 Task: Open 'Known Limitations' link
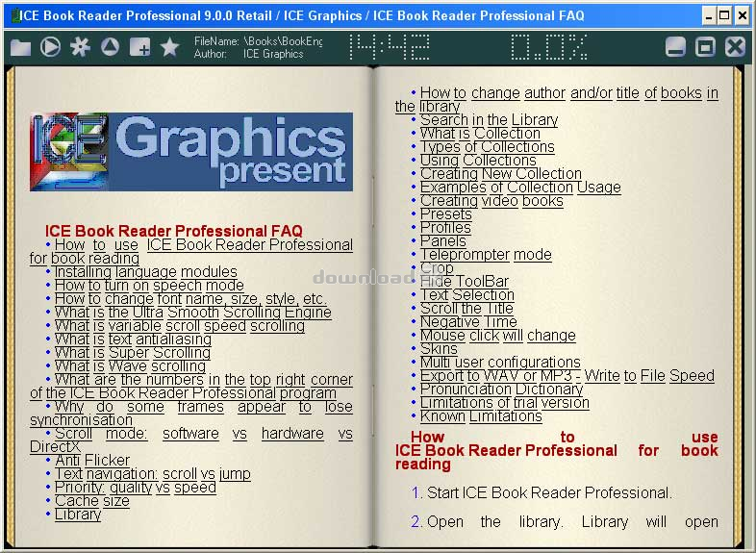(x=481, y=416)
